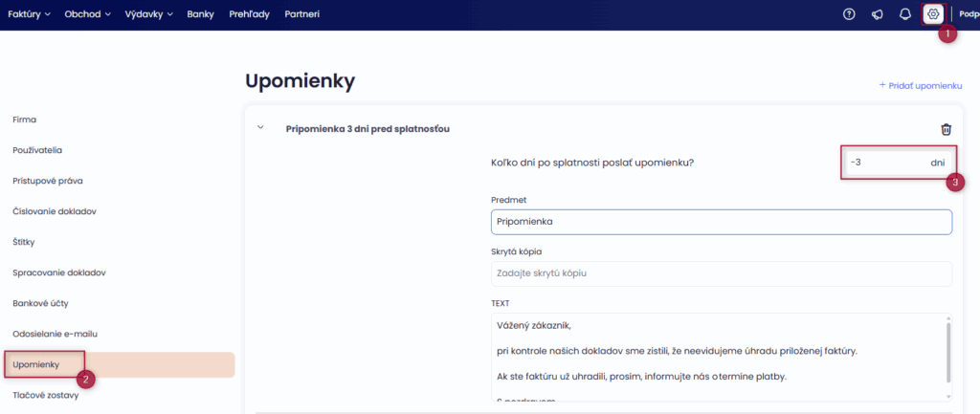Expand the Obchod dropdown menu

[x=88, y=14]
